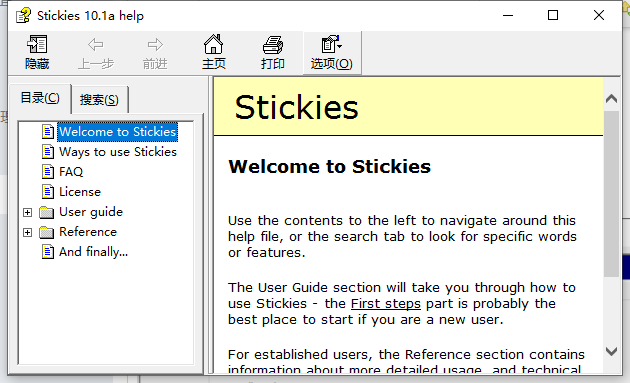The height and width of the screenshot is (383, 630).
Task: Expand the User guide tree node
Action: coord(27,212)
